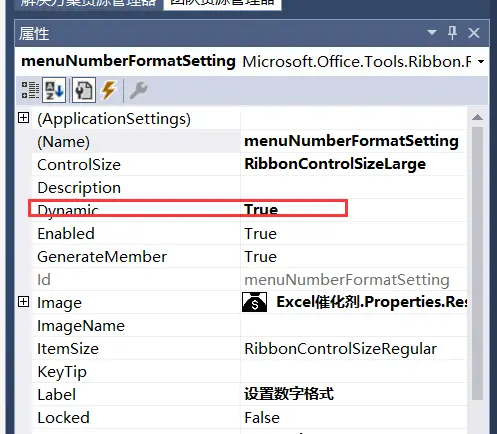Edit the menuNumberFormatSetting name value
Screen dimensions: 497x434
[351, 141]
